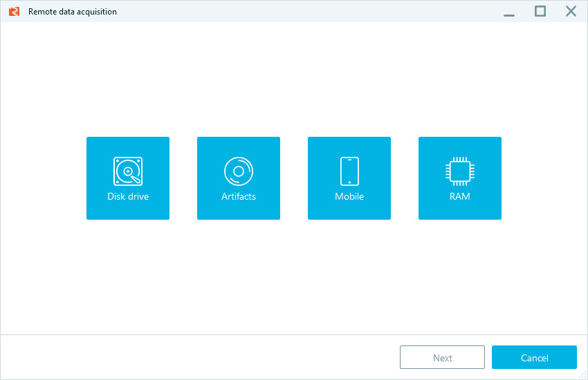Select the "Artifacts" text label
Image resolution: width=588 pixels, height=380 pixels.
[x=239, y=196]
